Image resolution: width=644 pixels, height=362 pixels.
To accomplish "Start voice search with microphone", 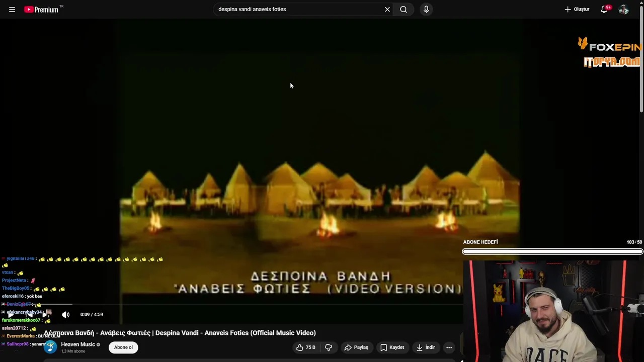I will click(x=426, y=10).
